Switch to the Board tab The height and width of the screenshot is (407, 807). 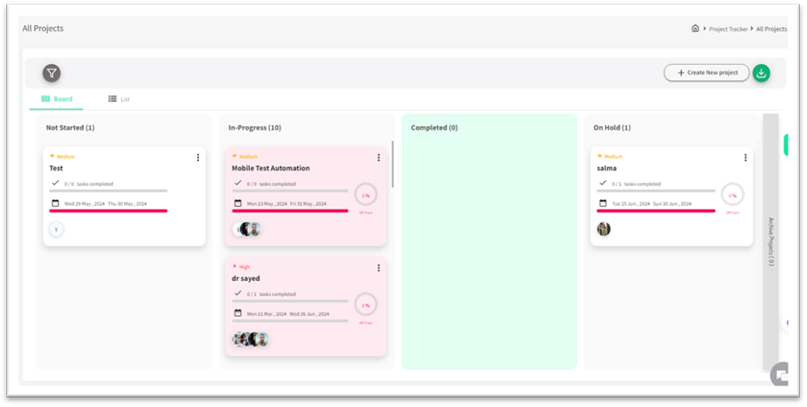pos(57,99)
